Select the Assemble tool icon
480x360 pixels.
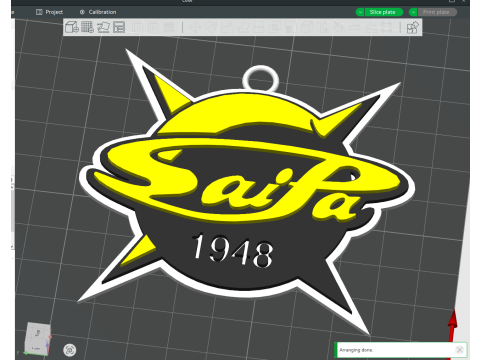pyautogui.click(x=371, y=27)
